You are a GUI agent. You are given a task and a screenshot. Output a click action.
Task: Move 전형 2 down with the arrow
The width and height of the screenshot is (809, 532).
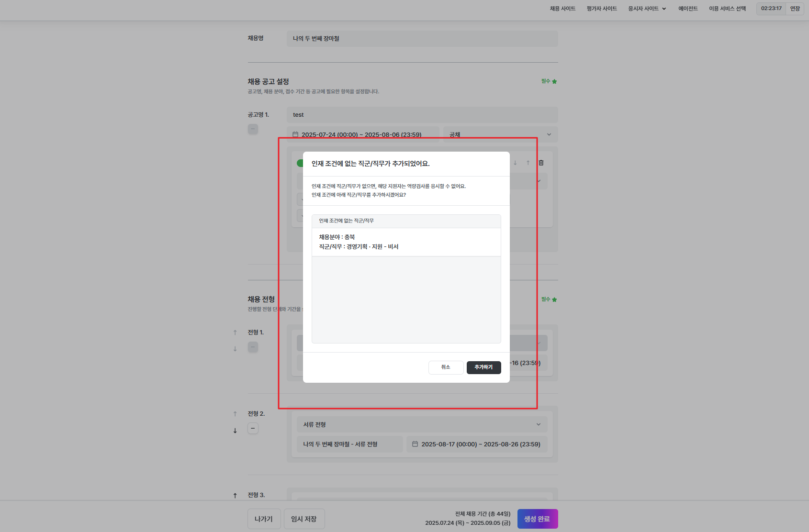click(235, 431)
